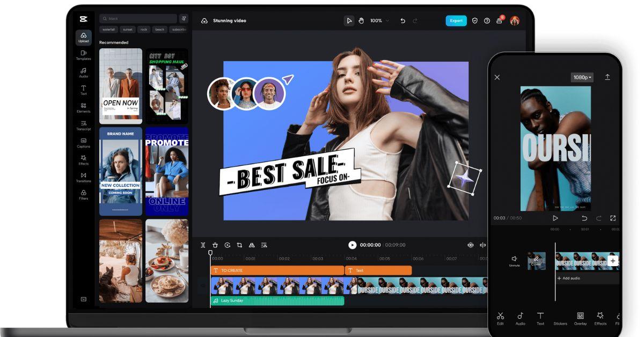This screenshot has width=644, height=337.
Task: Select the pointer tool in the top bar
Action: 349,21
